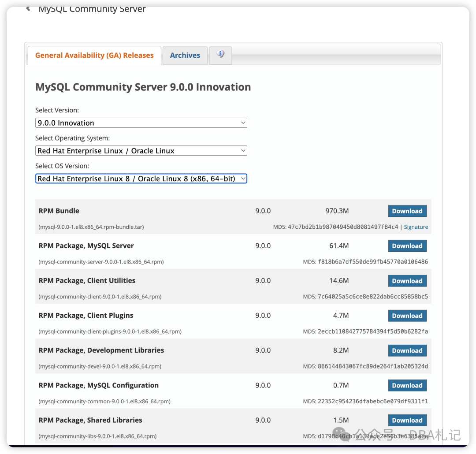The width and height of the screenshot is (476, 454).
Task: Switch to the Archives tab
Action: tap(185, 55)
